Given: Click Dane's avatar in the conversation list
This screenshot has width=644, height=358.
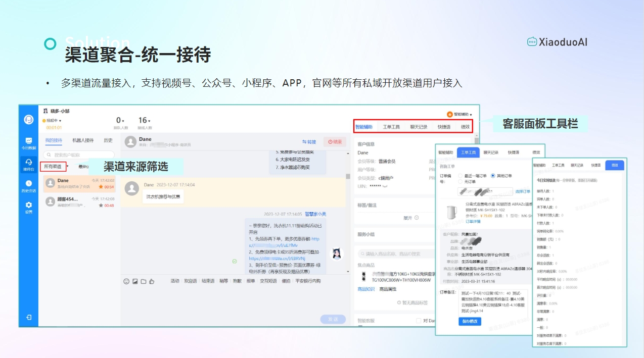Looking at the screenshot, I should pyautogui.click(x=50, y=183).
